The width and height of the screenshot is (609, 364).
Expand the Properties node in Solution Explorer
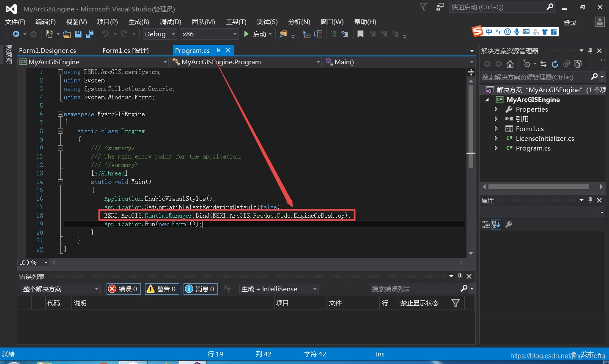(496, 109)
